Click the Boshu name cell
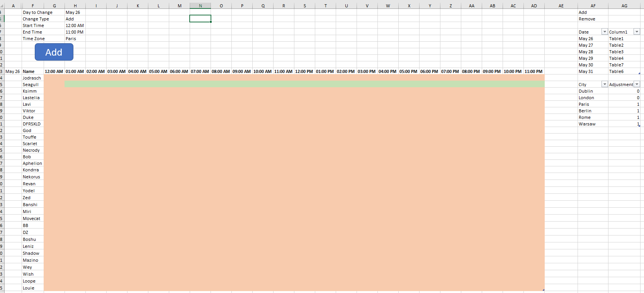 click(x=33, y=239)
